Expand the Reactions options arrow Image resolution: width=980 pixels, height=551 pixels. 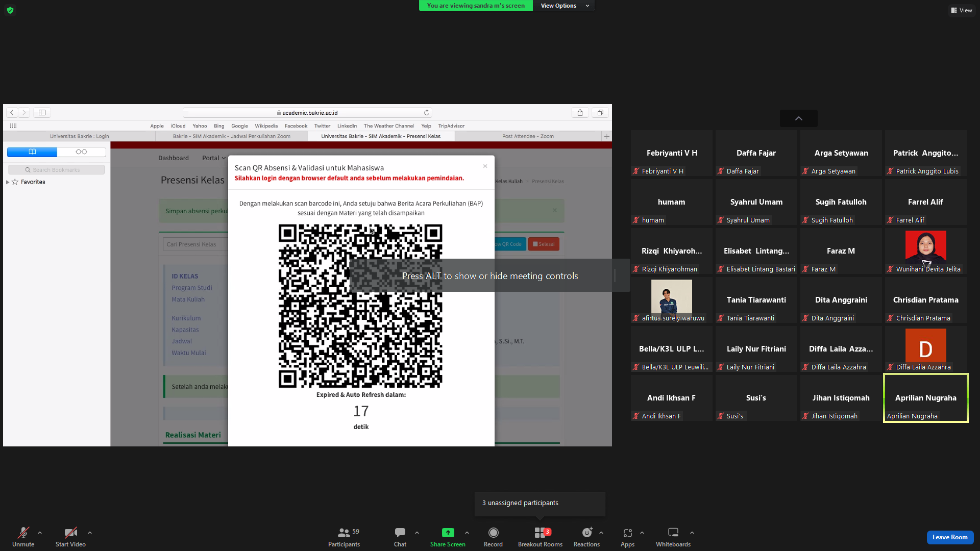tap(601, 533)
